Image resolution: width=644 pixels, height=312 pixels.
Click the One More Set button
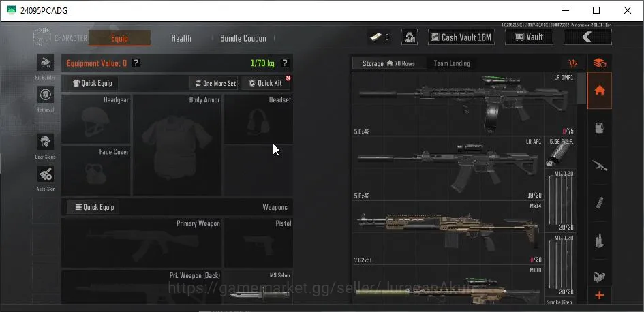click(x=214, y=83)
